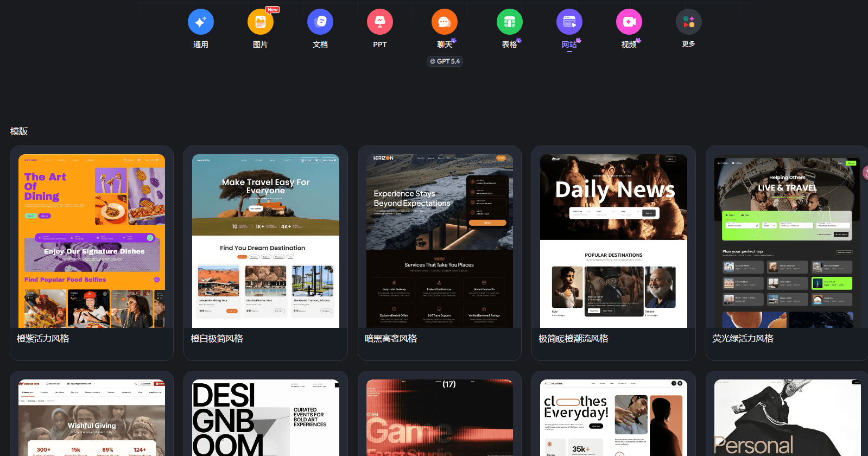Click the 橙白极简风格 template label
The height and width of the screenshot is (456, 868).
[x=217, y=339]
